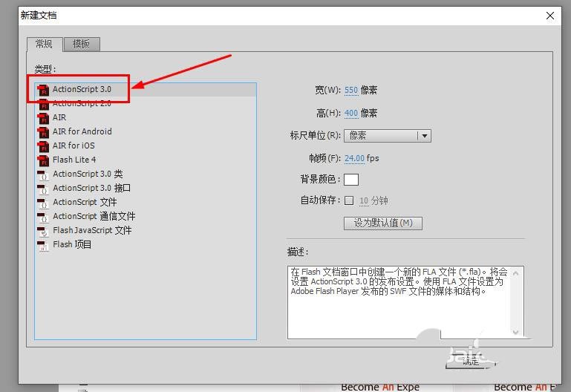Edit the width value 550
571x392 pixels.
[351, 91]
